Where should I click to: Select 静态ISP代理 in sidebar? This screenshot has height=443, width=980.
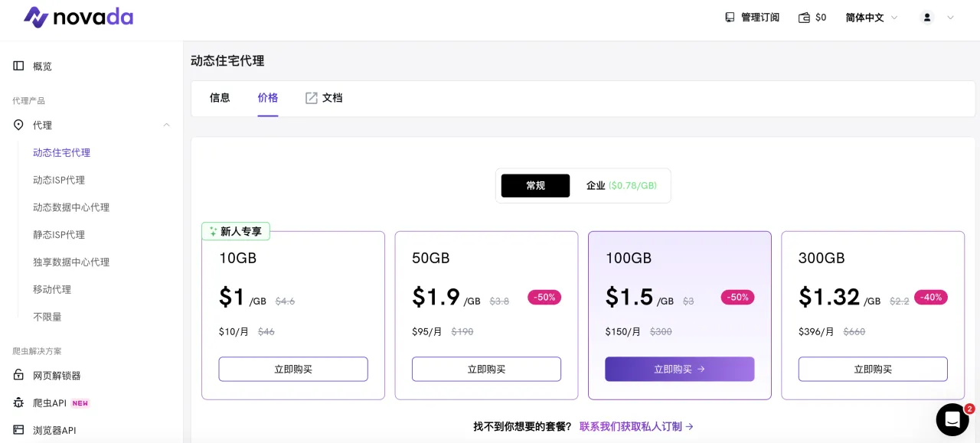(x=59, y=235)
